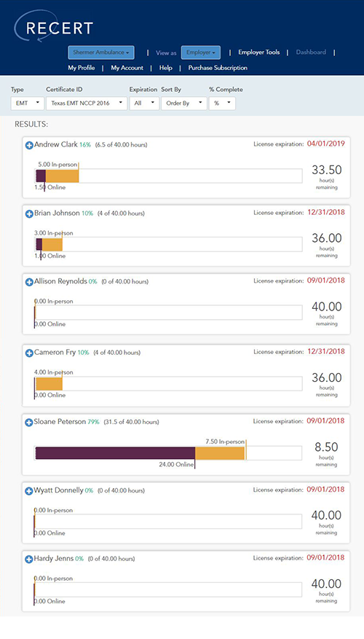Expand Brian Johnson's details plus icon
Image resolution: width=364 pixels, height=639 pixels.
(29, 213)
